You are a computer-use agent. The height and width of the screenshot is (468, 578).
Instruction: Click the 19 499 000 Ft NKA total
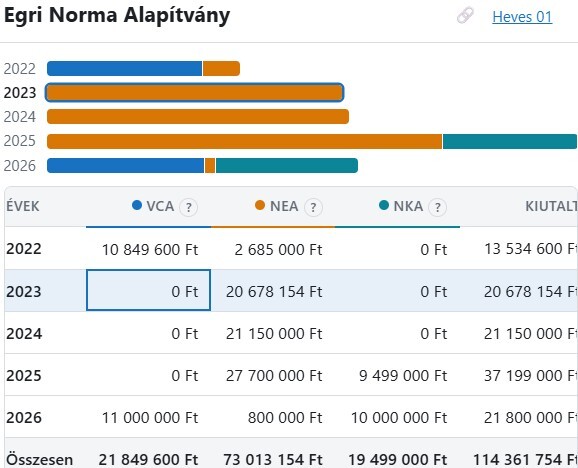[398, 460]
